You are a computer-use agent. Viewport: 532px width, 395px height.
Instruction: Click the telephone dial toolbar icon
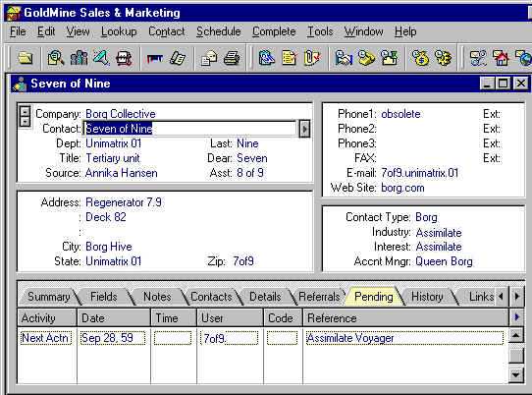click(x=178, y=58)
